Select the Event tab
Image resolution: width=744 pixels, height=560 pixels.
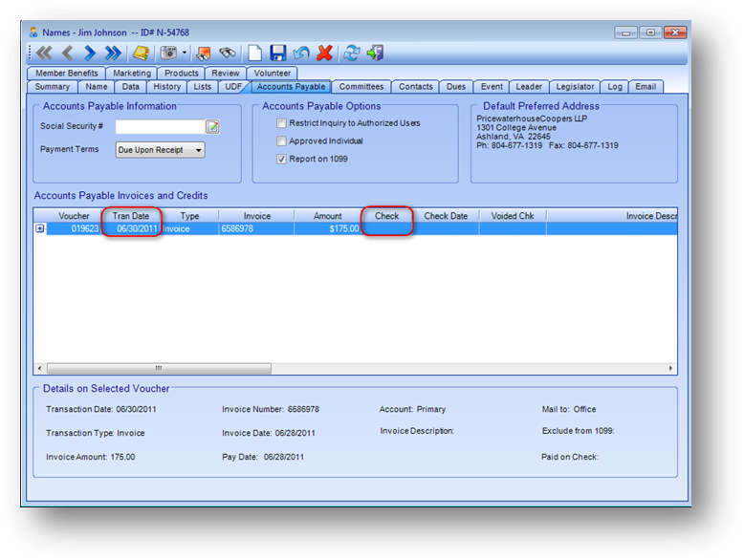point(492,87)
